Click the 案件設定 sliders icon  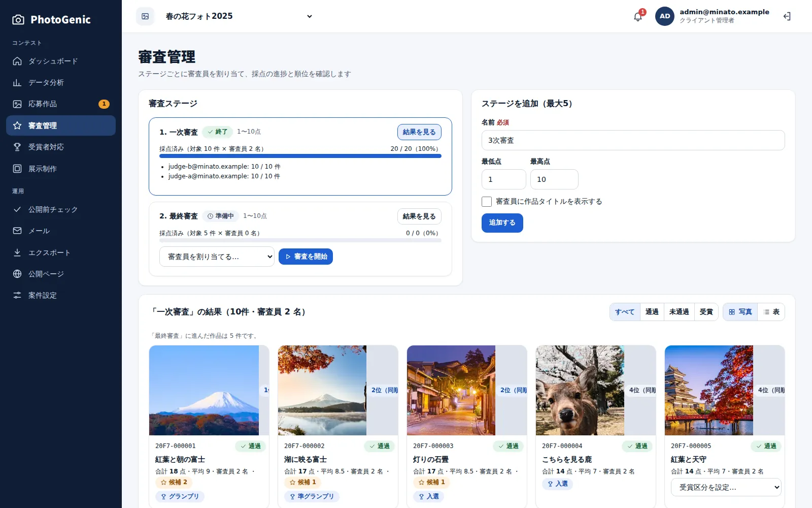click(17, 295)
